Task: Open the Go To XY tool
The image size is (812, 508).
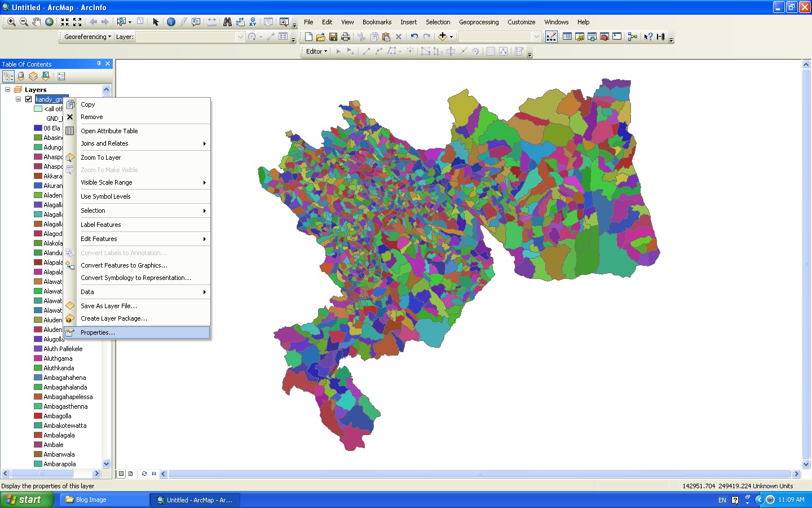Action: (x=252, y=21)
